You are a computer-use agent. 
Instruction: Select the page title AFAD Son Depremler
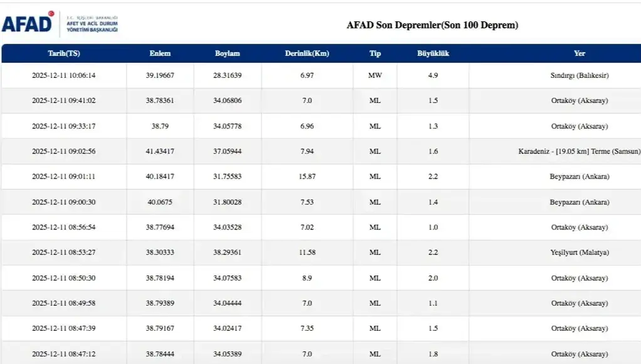point(432,25)
